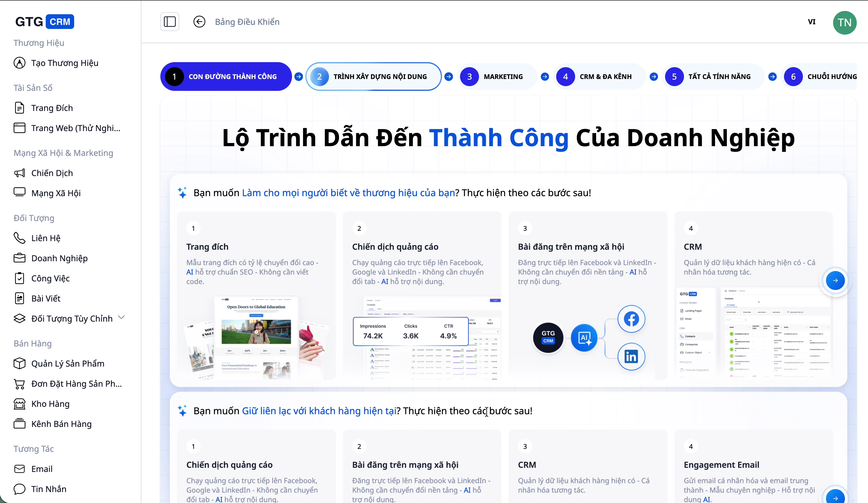Open Tạo Thương Hiệu brand icon
Image resolution: width=868 pixels, height=503 pixels.
[20, 63]
